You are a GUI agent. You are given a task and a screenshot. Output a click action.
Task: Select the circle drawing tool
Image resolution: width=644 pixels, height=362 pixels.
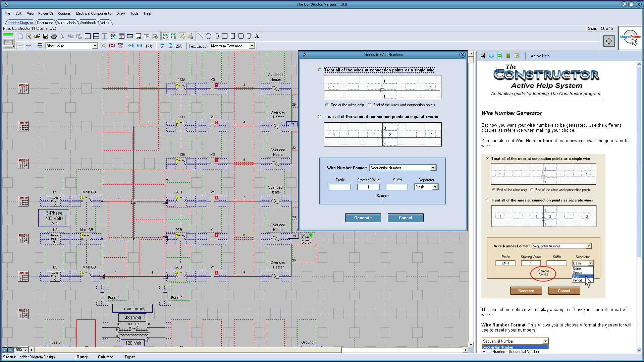(x=208, y=36)
